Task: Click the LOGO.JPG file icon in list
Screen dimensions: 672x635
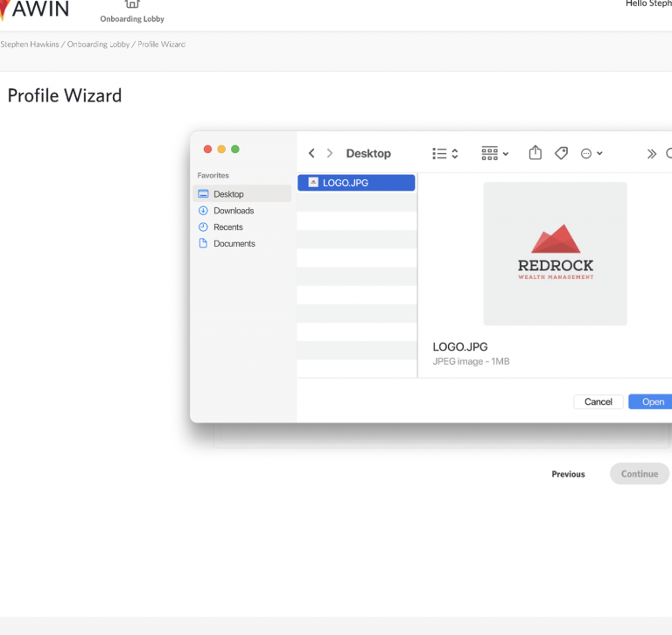Action: point(313,183)
